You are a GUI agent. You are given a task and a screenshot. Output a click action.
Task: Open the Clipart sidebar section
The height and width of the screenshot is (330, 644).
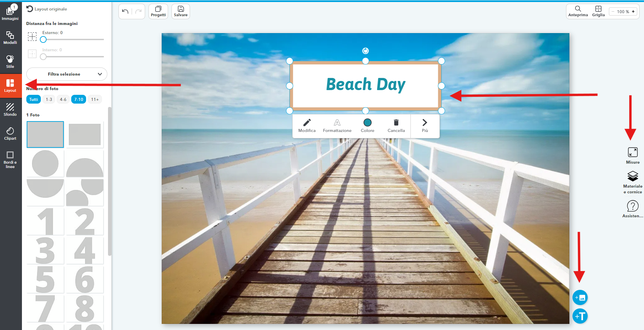pyautogui.click(x=10, y=134)
